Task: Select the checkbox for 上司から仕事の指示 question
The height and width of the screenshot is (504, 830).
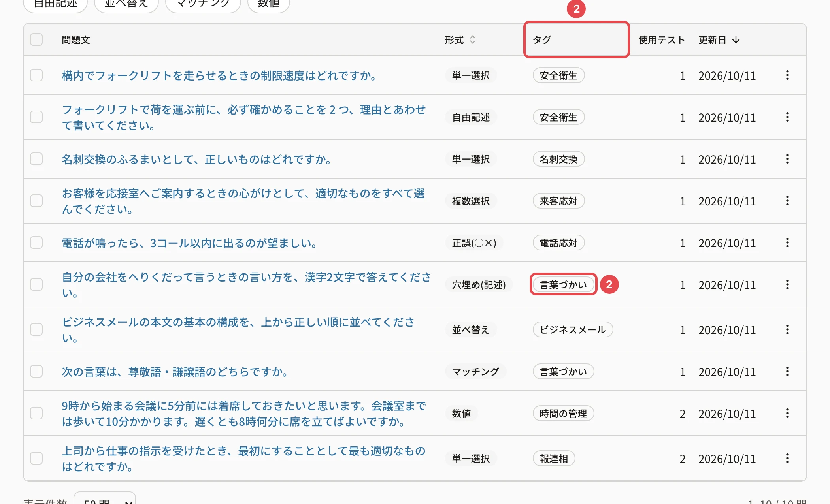Action: (36, 458)
